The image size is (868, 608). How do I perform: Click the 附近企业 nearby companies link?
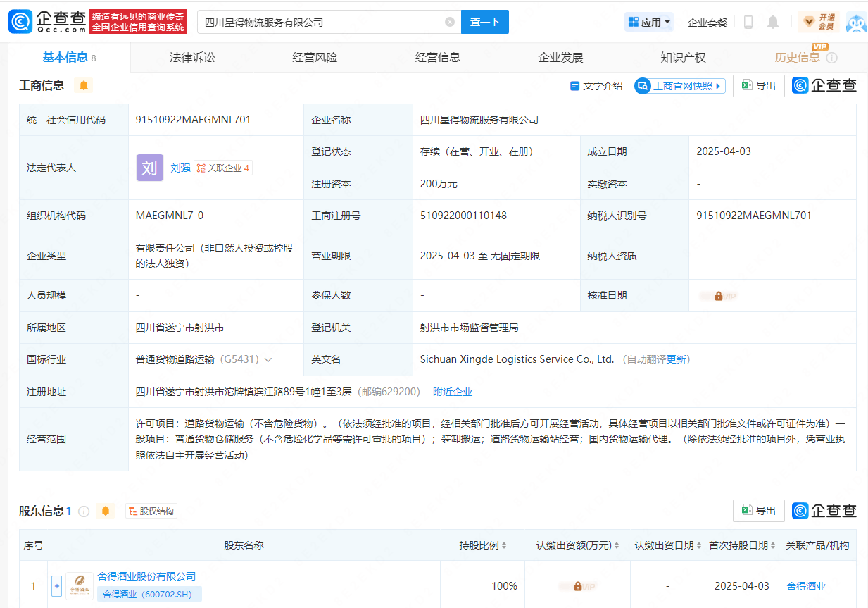(453, 392)
